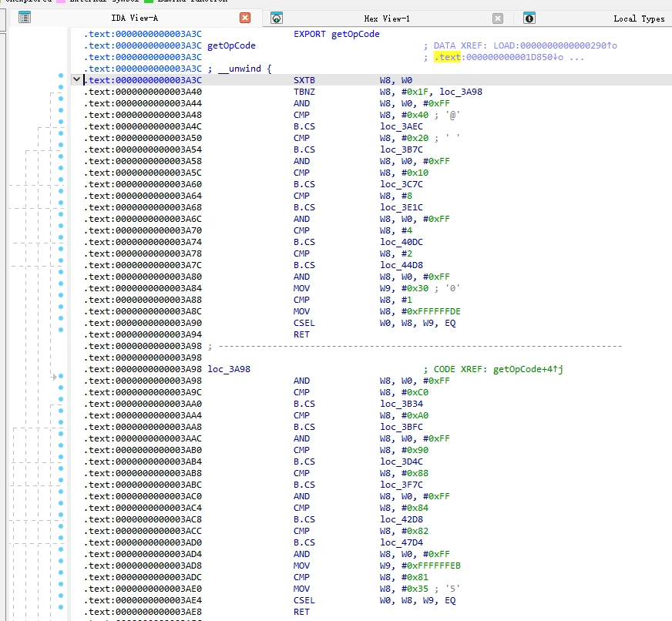Follow the loc_40DC branch target
This screenshot has height=621, width=672.
point(402,242)
